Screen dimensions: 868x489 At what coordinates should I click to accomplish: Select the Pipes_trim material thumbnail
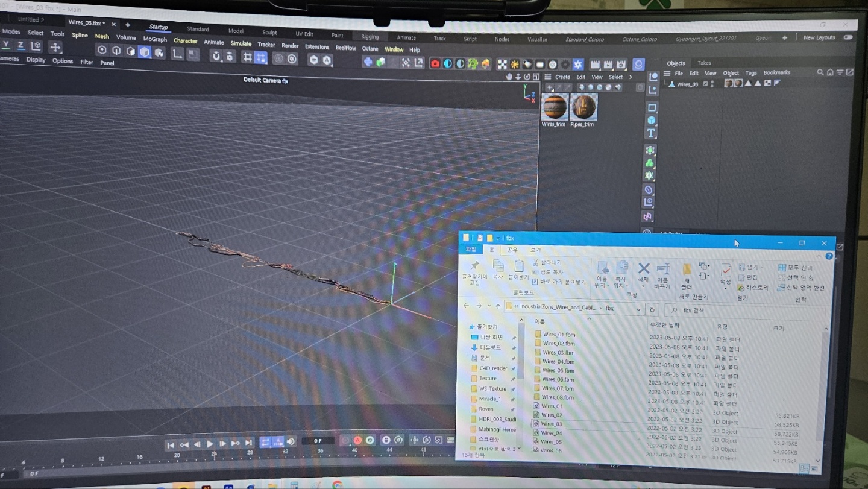583,107
